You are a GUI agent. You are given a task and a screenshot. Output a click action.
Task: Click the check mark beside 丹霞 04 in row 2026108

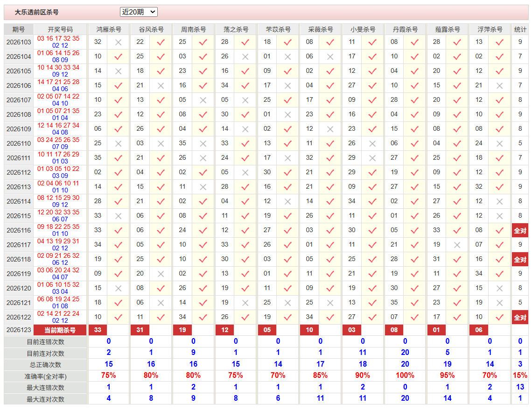pos(414,115)
